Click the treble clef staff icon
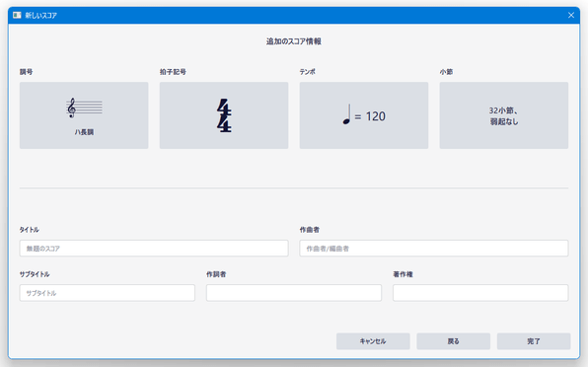This screenshot has width=588, height=367. (x=84, y=108)
